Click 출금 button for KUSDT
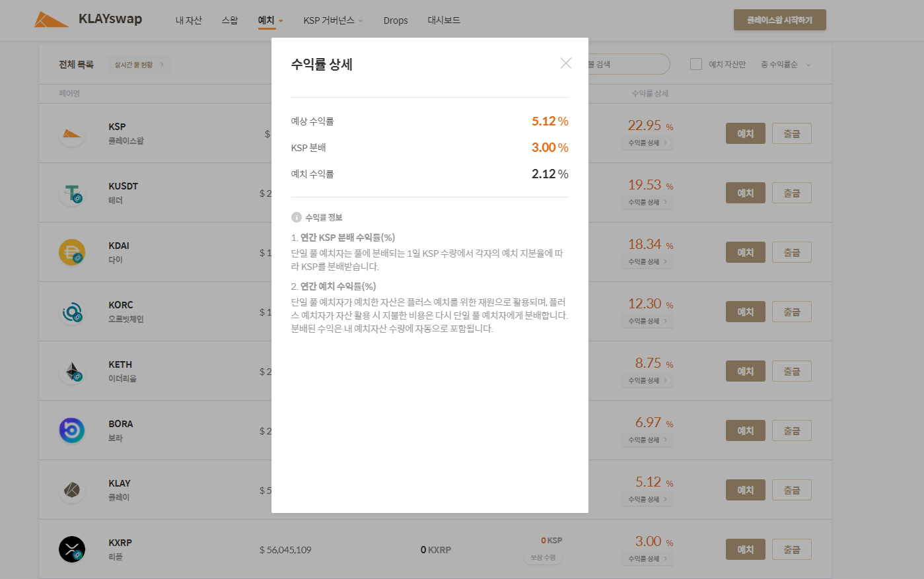 click(x=792, y=193)
